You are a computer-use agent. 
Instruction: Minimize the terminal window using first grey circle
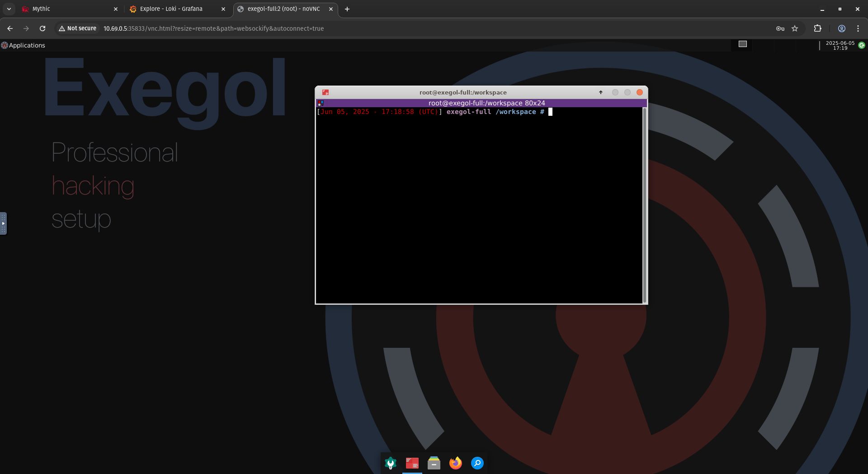(615, 92)
